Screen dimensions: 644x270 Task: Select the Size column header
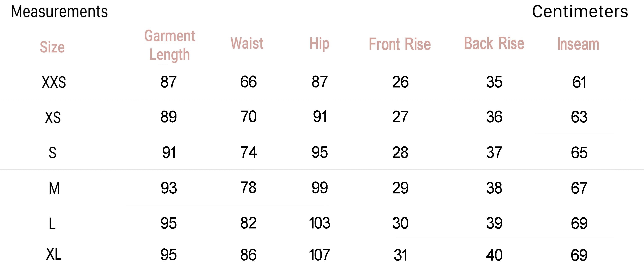pyautogui.click(x=52, y=47)
